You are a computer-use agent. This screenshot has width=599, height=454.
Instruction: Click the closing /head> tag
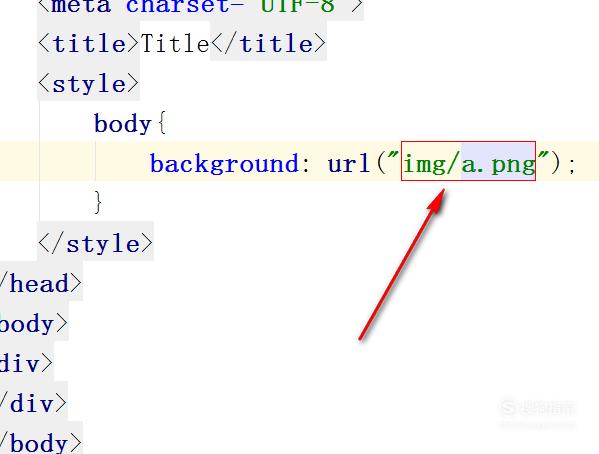40,283
